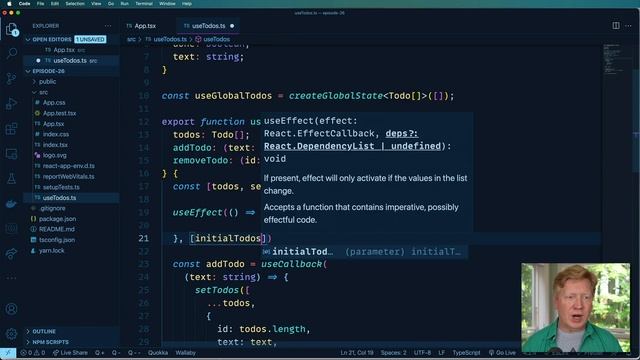640x360 pixels.
Task: Open the Testing beaker icon
Action: 11,179
